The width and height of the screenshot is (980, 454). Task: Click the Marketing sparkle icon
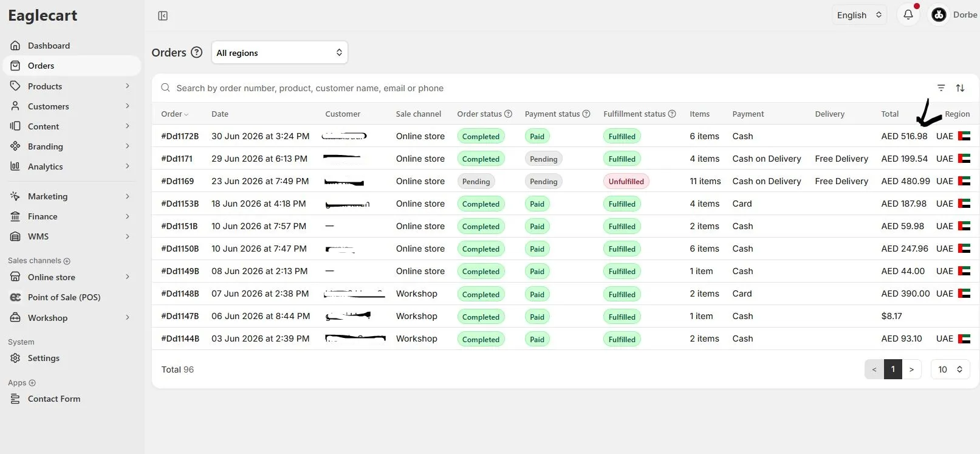(15, 196)
